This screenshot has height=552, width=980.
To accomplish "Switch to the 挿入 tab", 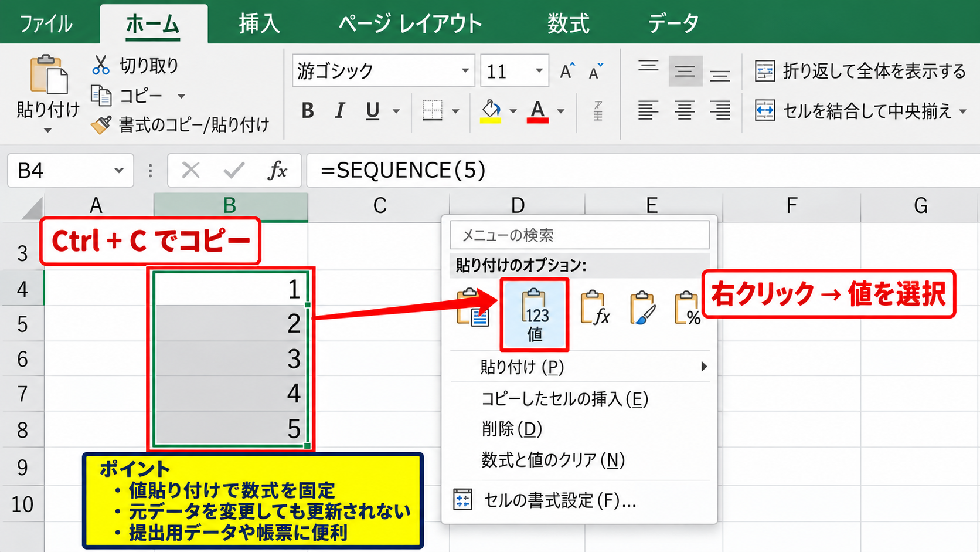I will tap(259, 24).
